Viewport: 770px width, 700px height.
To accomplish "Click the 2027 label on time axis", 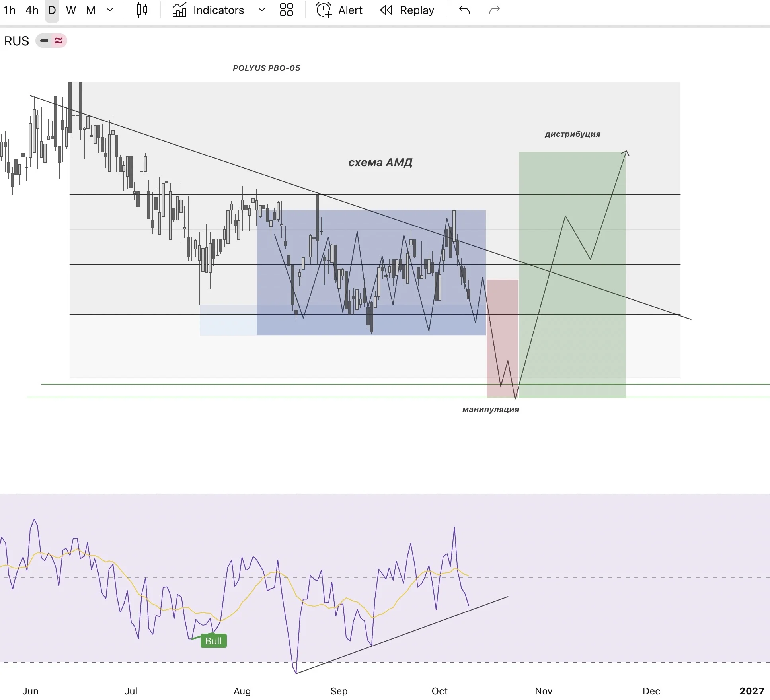I will point(752,691).
